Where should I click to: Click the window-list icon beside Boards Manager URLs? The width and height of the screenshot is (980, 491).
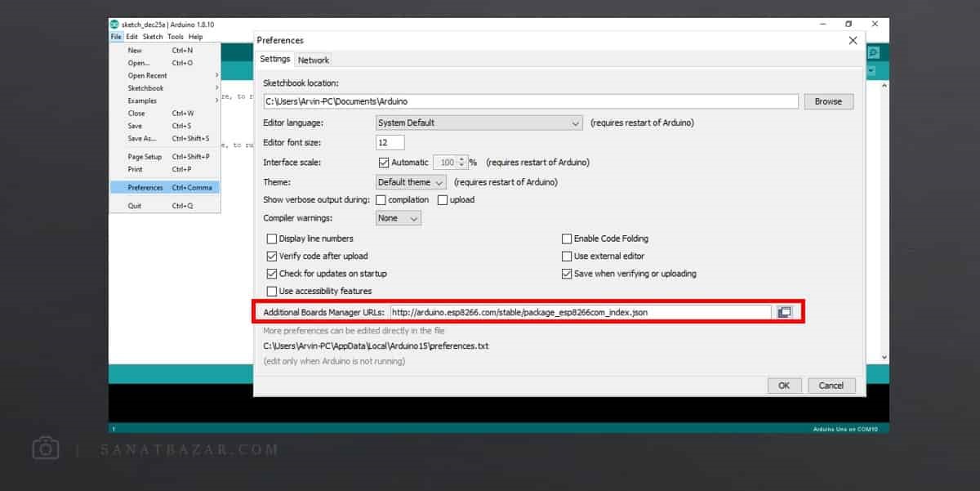click(x=784, y=312)
